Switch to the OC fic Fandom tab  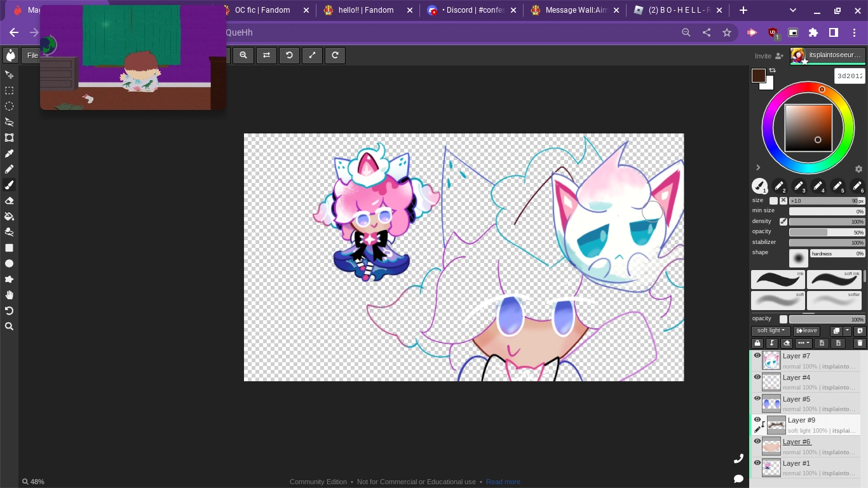tap(262, 10)
